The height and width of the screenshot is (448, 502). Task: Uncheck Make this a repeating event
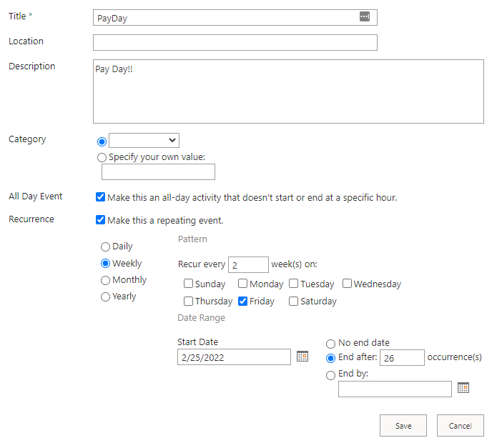coord(101,220)
